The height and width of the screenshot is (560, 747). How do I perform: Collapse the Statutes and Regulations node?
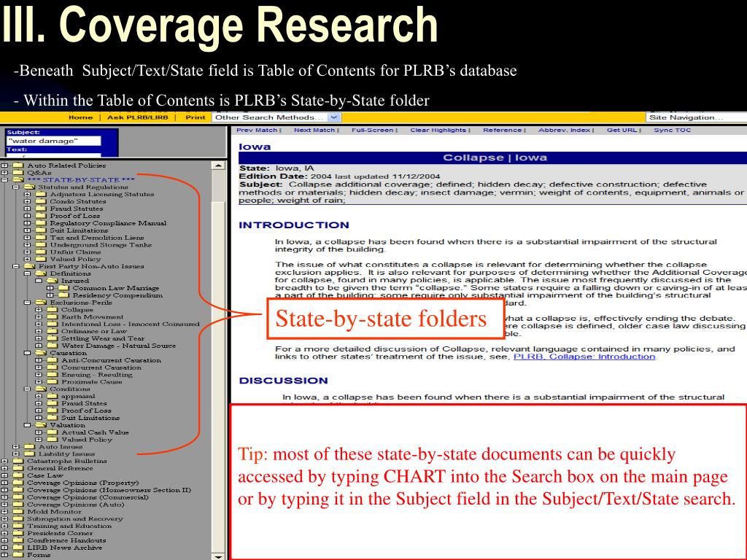click(16, 187)
